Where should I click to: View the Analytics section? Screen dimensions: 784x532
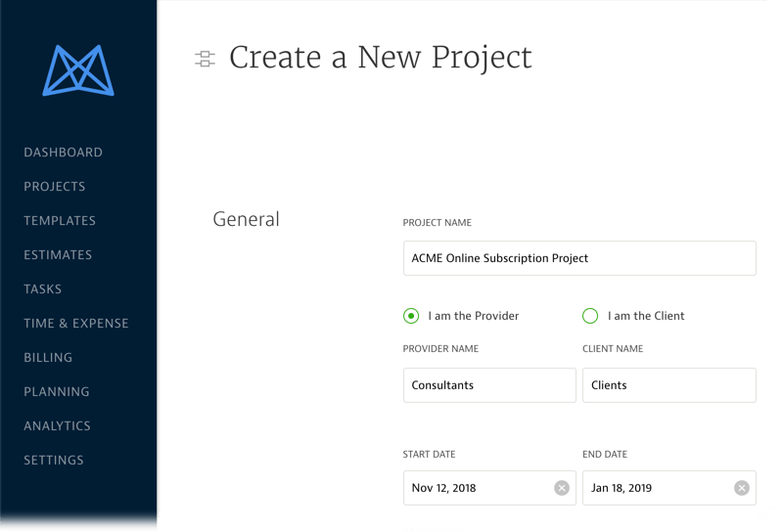[58, 426]
